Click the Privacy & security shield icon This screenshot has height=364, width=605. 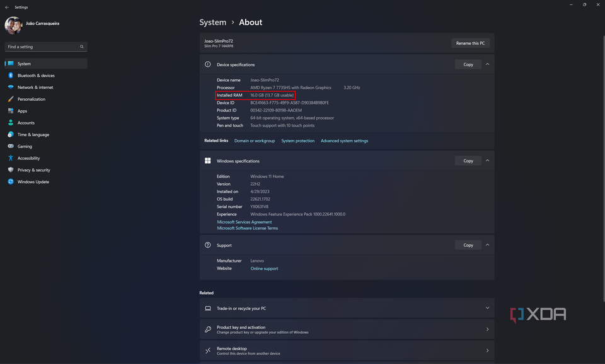pyautogui.click(x=11, y=169)
